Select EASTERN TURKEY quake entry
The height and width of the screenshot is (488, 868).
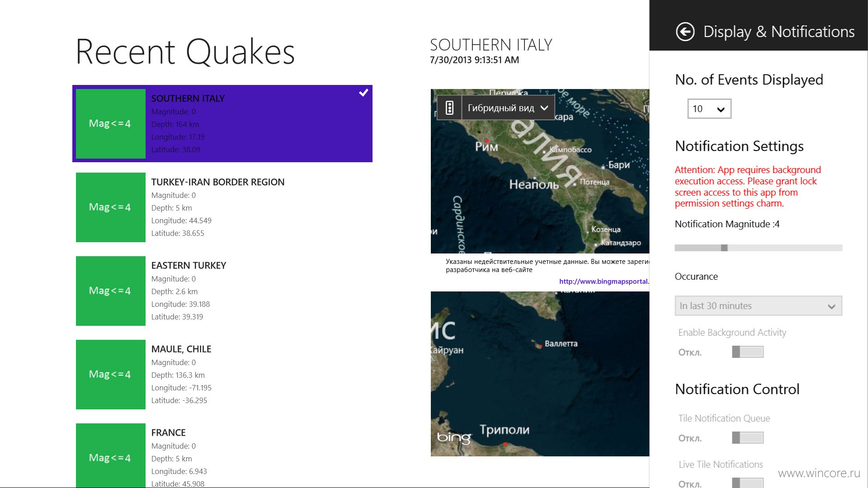click(x=222, y=291)
